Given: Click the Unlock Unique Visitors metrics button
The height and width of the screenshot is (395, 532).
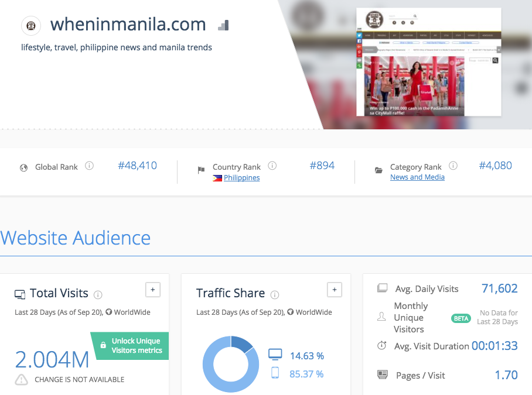Looking at the screenshot, I should pyautogui.click(x=130, y=346).
